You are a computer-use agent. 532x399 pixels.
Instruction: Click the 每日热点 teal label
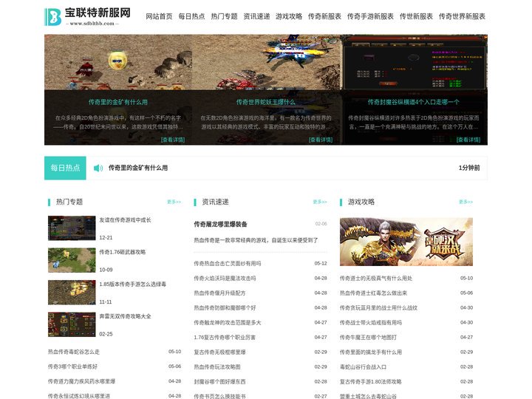[x=65, y=168]
